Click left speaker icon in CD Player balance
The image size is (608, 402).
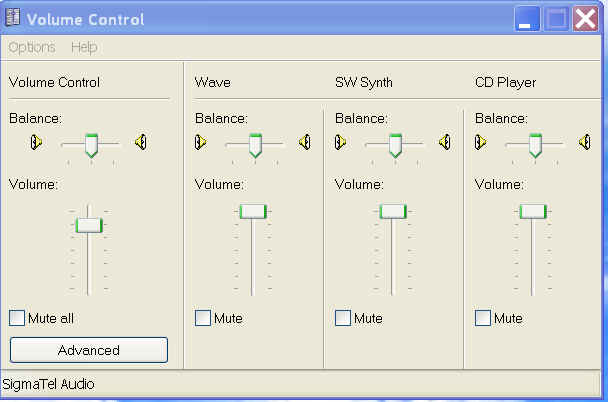point(481,142)
